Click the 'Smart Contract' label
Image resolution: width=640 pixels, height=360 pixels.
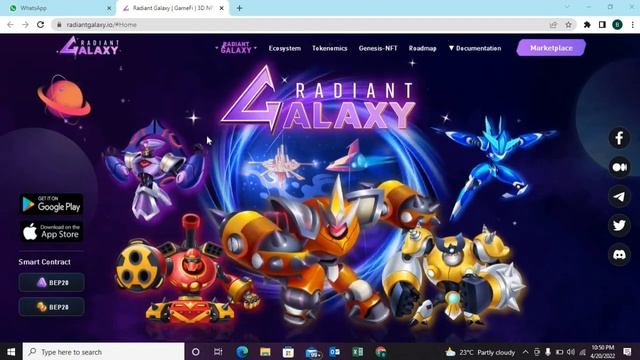point(44,262)
